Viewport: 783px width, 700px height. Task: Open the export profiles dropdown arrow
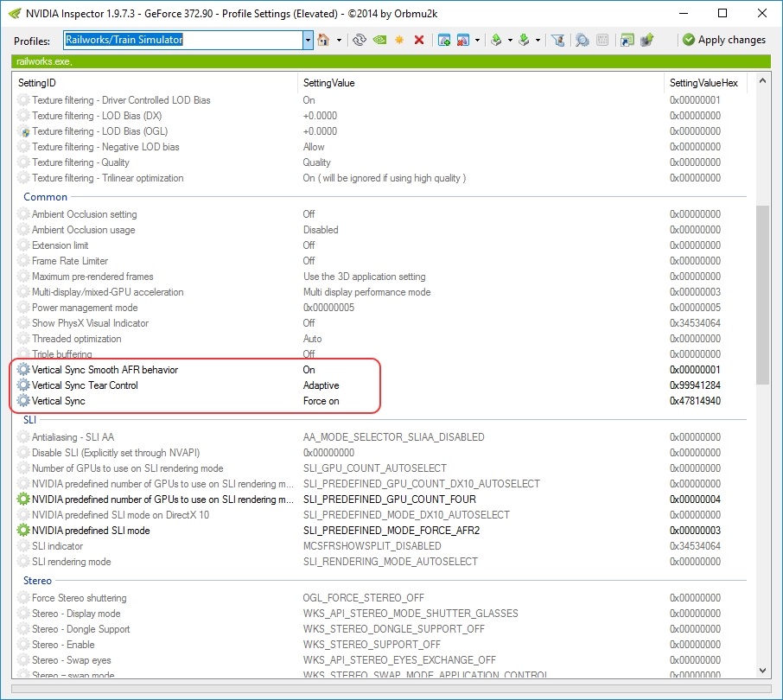(510, 40)
